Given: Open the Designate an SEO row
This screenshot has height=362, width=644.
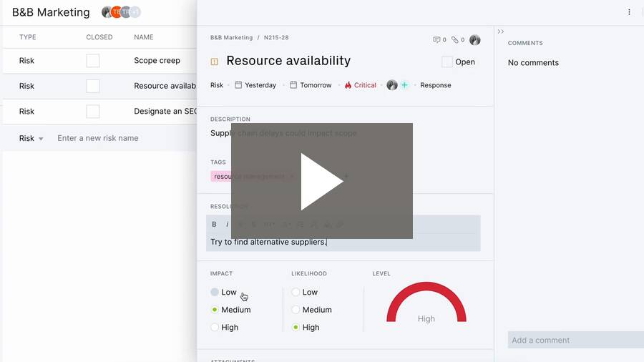Looking at the screenshot, I should (165, 111).
